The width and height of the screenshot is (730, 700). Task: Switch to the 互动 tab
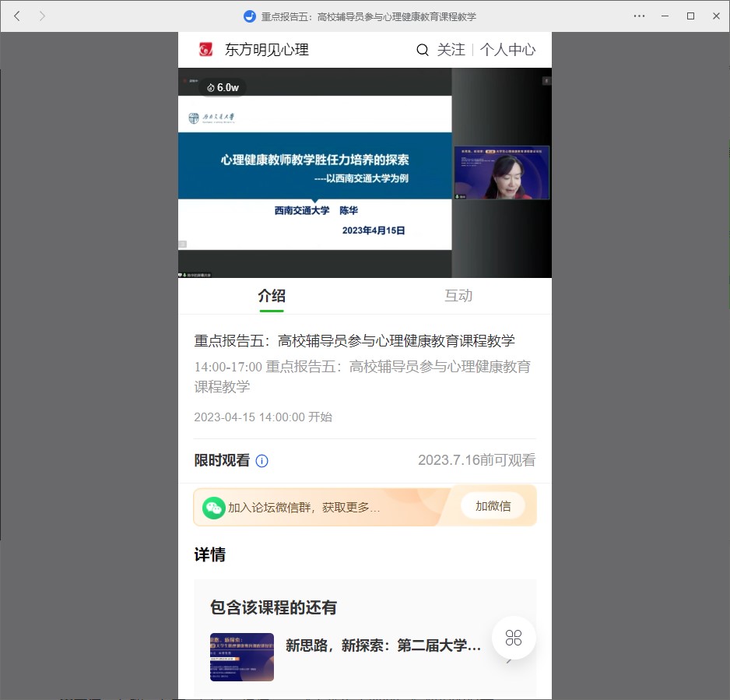[x=458, y=296]
